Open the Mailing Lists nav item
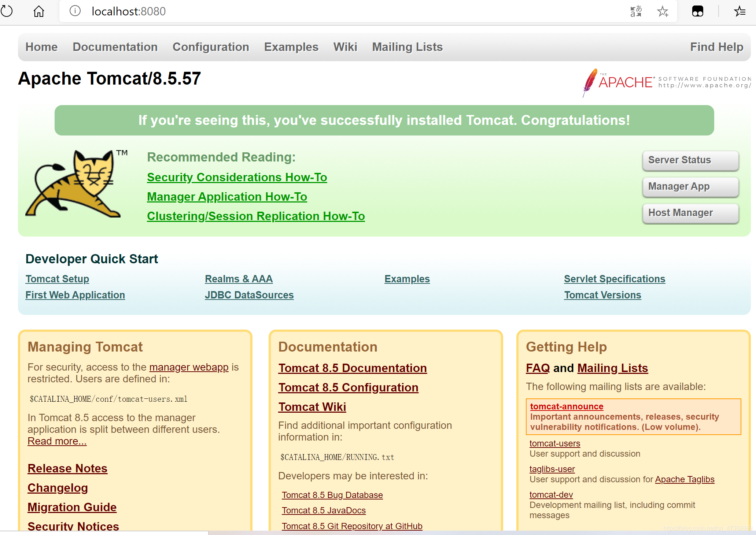This screenshot has height=535, width=756. (407, 47)
